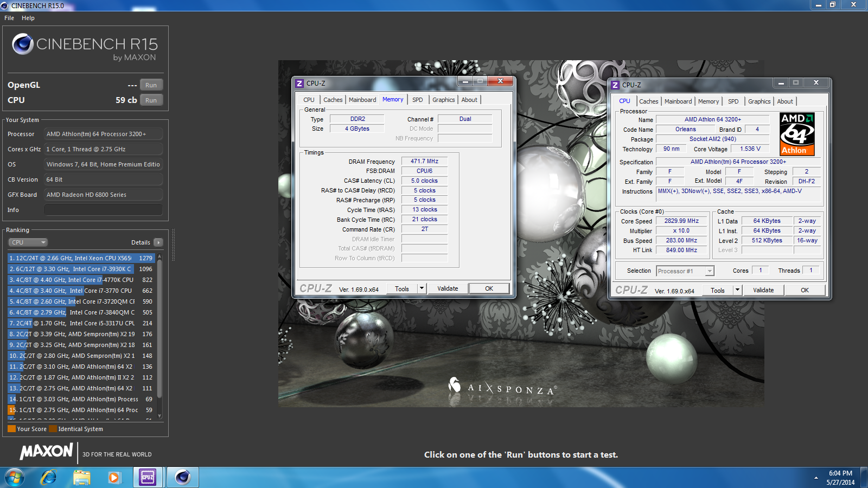Select Core i7-4770K ranking row
868x488 pixels.
[81, 280]
